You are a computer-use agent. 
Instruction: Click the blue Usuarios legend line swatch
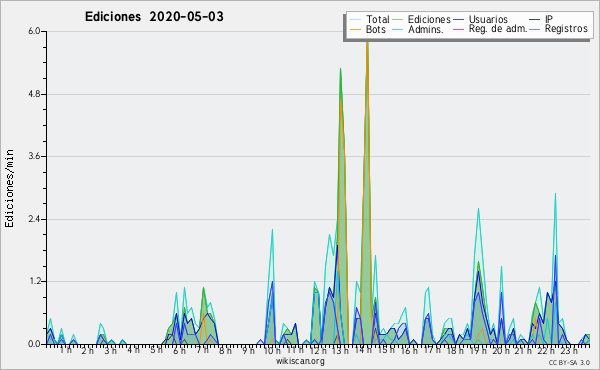458,20
